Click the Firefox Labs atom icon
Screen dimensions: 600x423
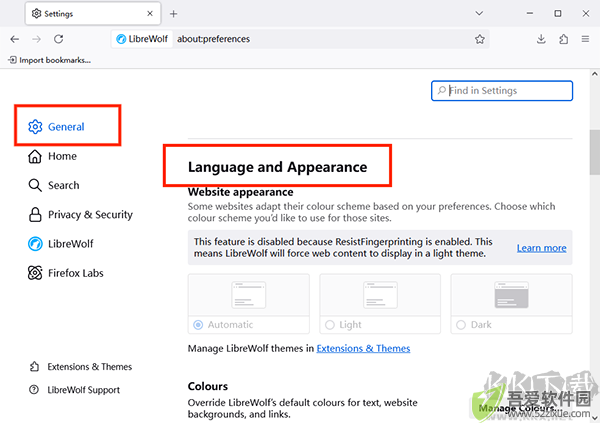pyautogui.click(x=35, y=273)
